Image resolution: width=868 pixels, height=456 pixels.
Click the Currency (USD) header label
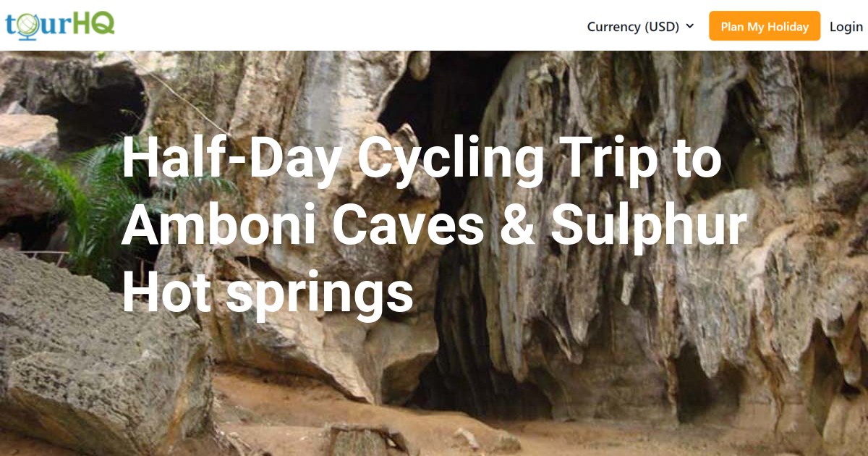(x=635, y=26)
